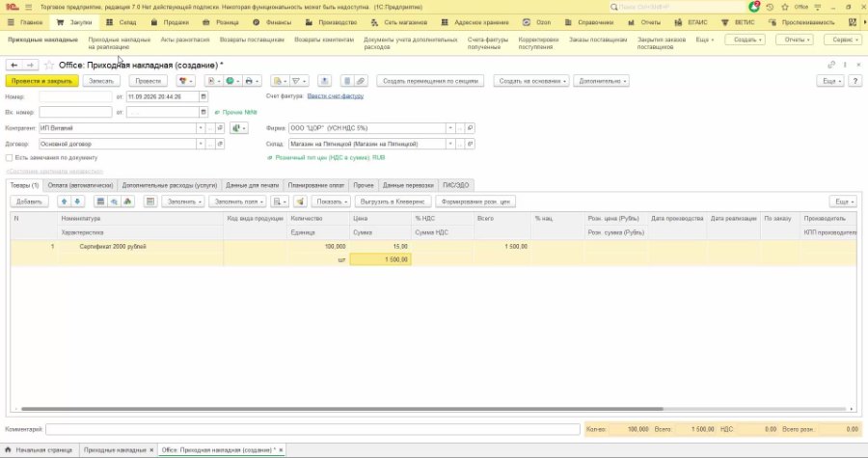The height and width of the screenshot is (458, 868).
Task: Open the 'Финансы' section menu
Action: pyautogui.click(x=272, y=23)
